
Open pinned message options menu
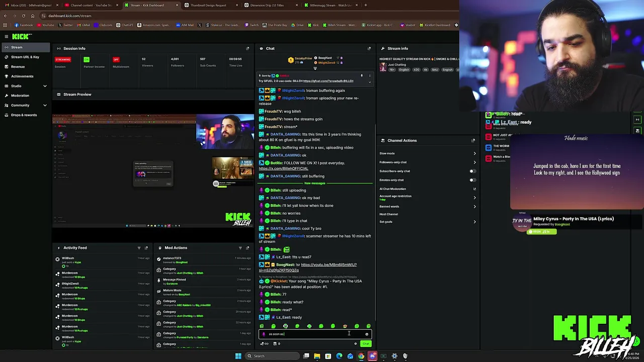369,75
